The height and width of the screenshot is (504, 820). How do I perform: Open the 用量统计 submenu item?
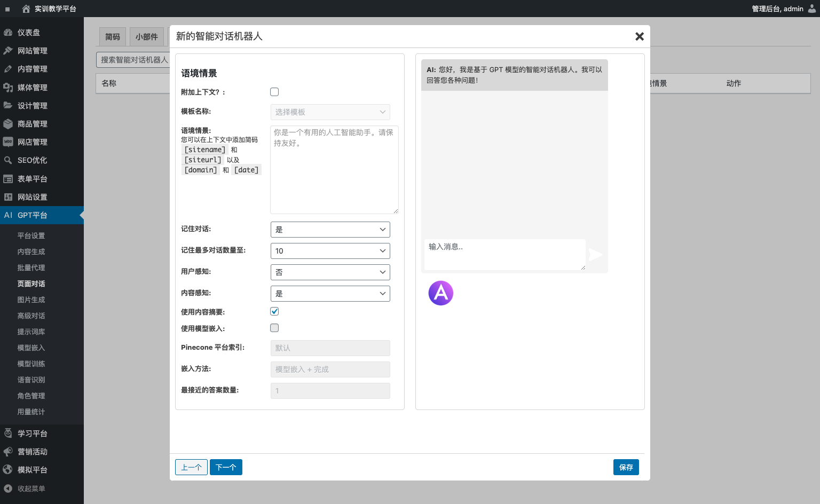31,412
